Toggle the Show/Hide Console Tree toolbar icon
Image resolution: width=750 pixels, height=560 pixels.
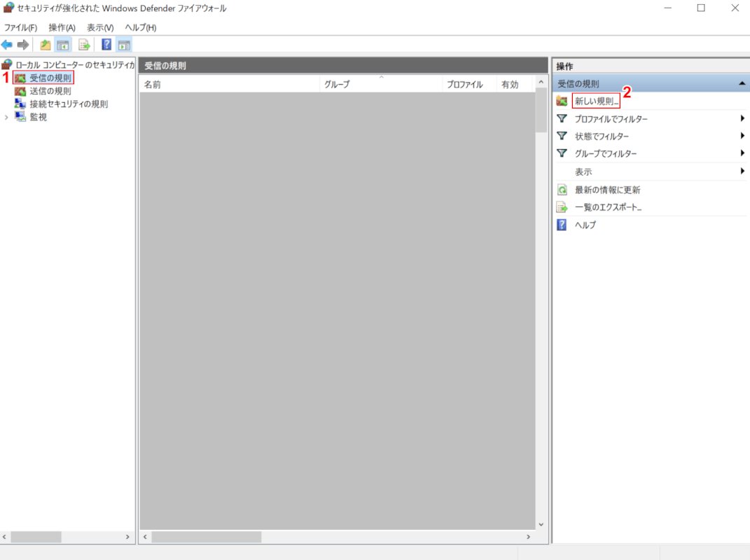(63, 45)
